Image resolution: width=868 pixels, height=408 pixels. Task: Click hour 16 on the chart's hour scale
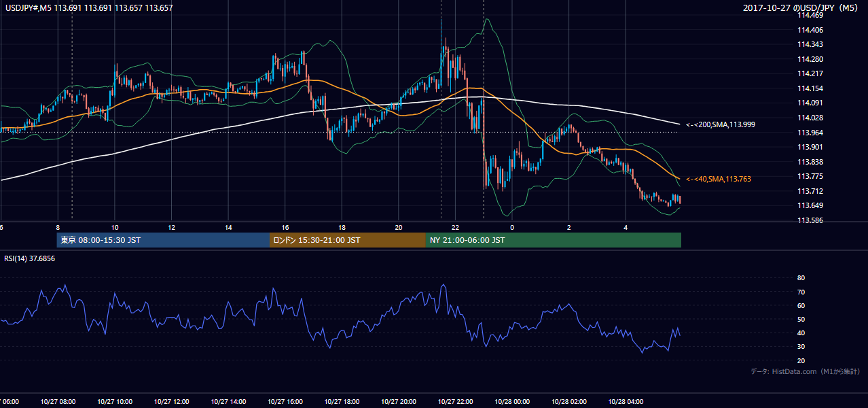coord(285,227)
